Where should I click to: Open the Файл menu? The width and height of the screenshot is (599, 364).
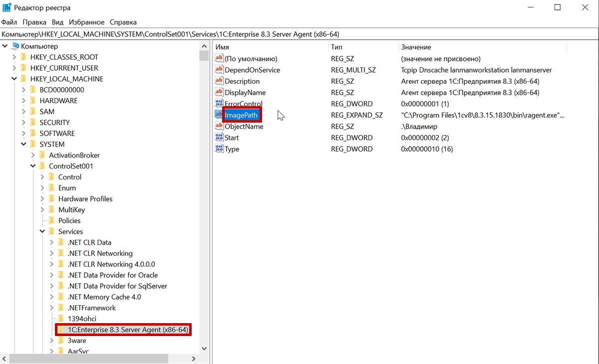[9, 22]
